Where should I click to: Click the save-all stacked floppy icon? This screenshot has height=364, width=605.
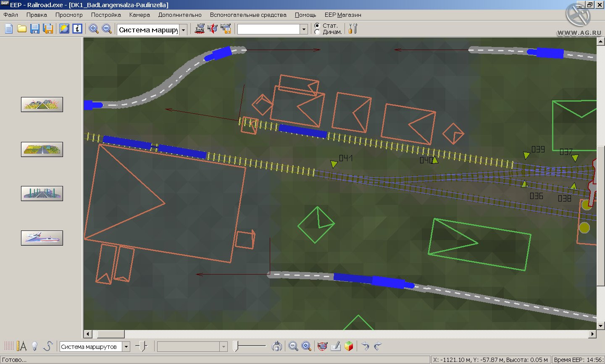[48, 29]
